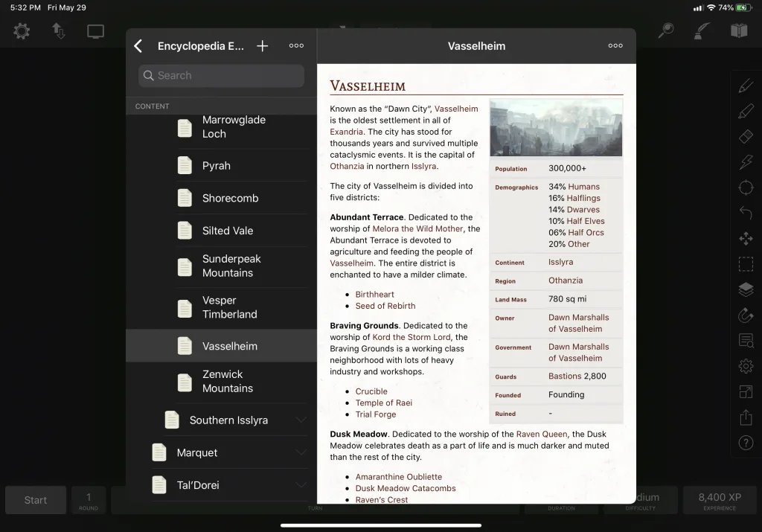
Task: Select the Highlighter marker tool
Action: click(746, 112)
